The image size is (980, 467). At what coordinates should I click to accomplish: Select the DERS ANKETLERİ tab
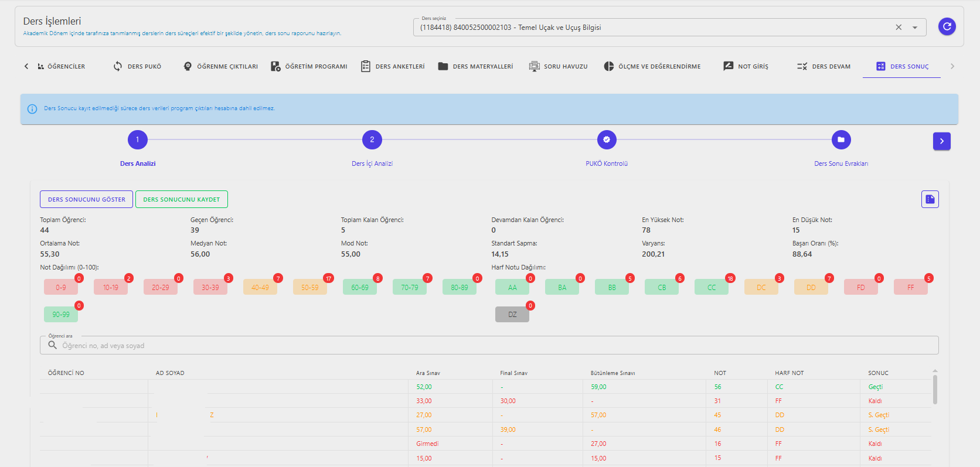393,66
